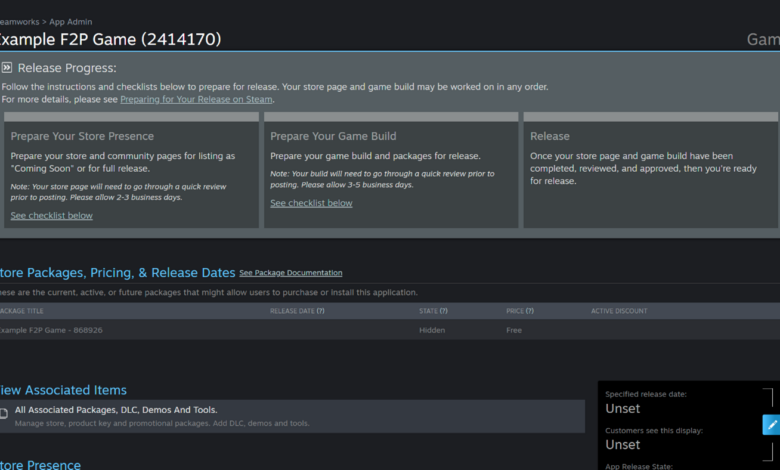The image size is (780, 470).
Task: Click the Example F2P Game (2414170) title
Action: pos(110,39)
